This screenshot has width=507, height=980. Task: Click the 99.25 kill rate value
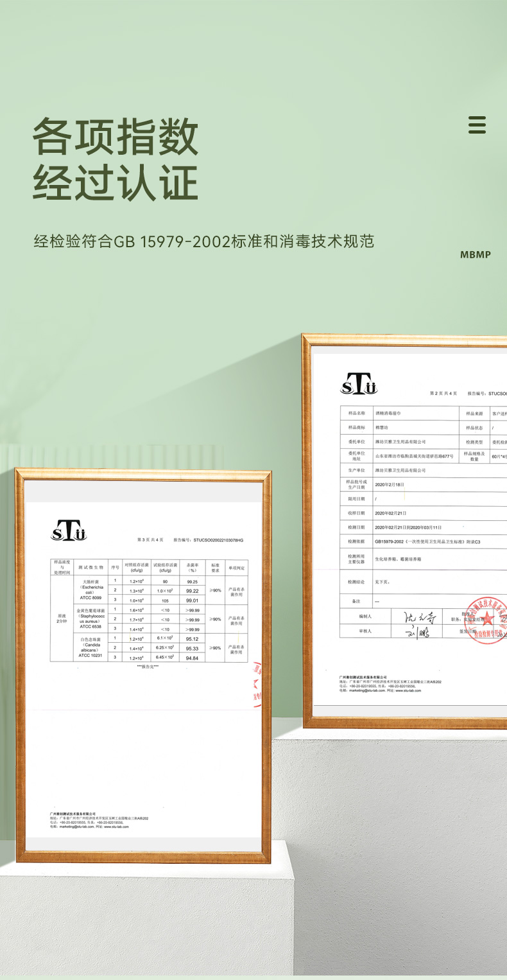pos(192,581)
